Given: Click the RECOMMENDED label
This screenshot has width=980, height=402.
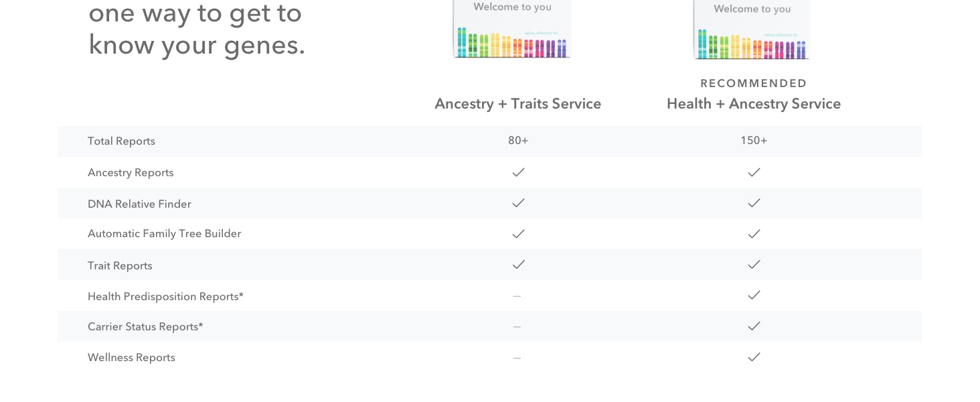Looking at the screenshot, I should coord(753,84).
